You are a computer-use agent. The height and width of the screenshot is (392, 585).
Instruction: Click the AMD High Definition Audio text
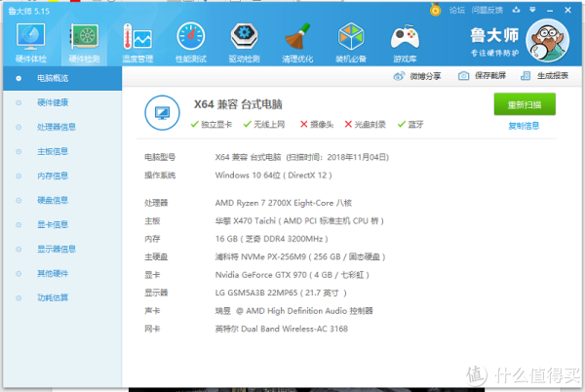pyautogui.click(x=294, y=311)
